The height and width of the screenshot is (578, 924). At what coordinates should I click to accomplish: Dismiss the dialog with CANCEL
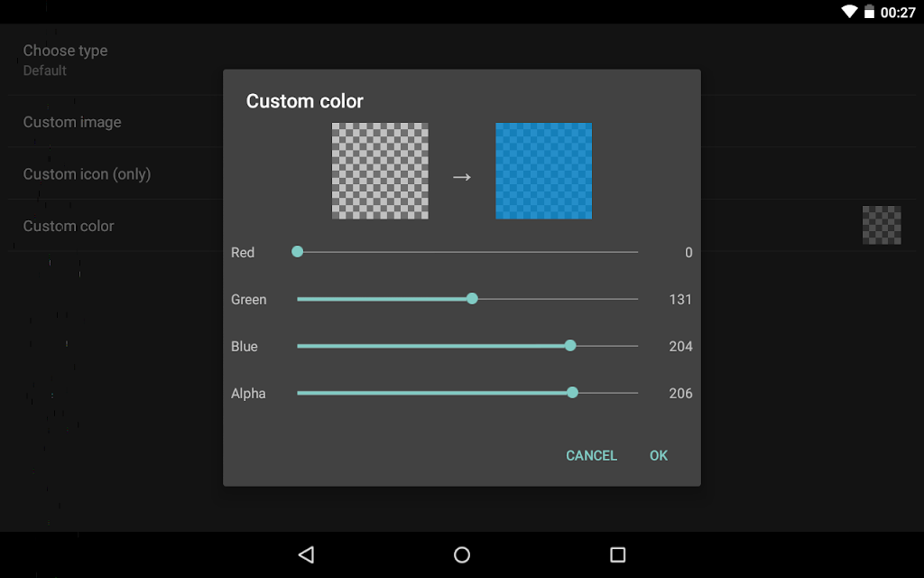pos(591,455)
